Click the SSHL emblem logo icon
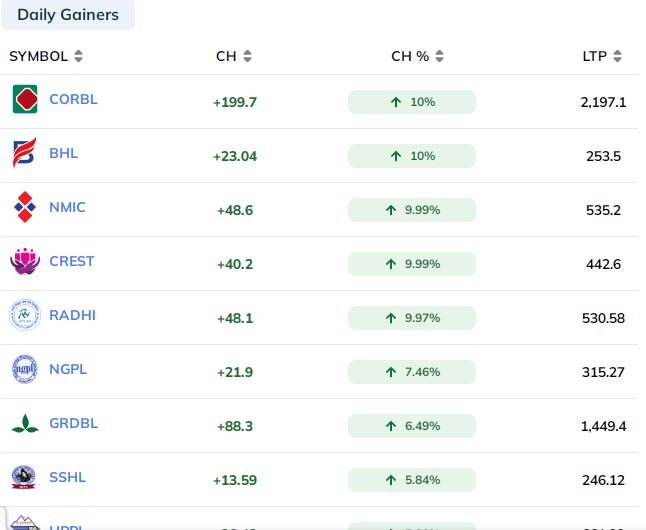The image size is (646, 530). pos(23,477)
